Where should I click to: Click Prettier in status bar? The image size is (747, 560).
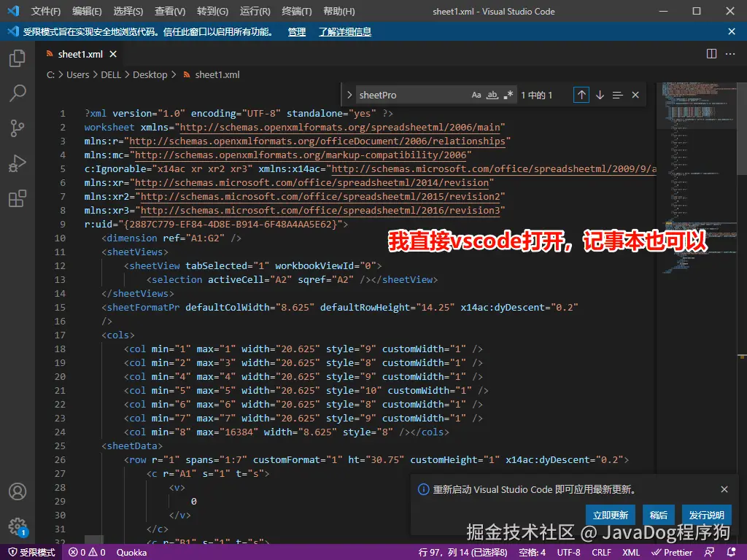pyautogui.click(x=672, y=553)
